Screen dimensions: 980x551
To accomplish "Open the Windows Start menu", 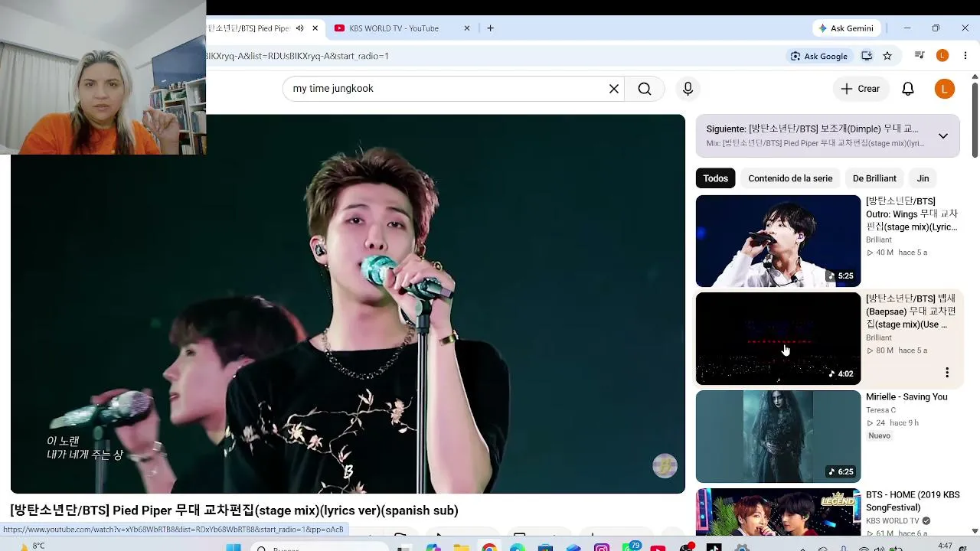I will pos(234,547).
